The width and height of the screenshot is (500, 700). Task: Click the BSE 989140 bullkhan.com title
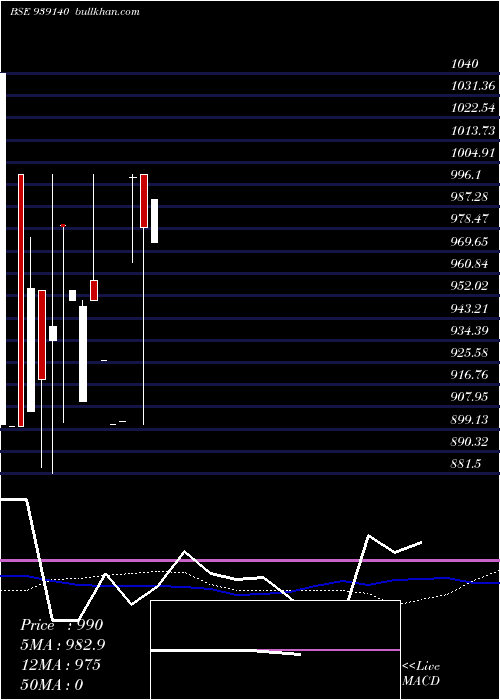(75, 12)
